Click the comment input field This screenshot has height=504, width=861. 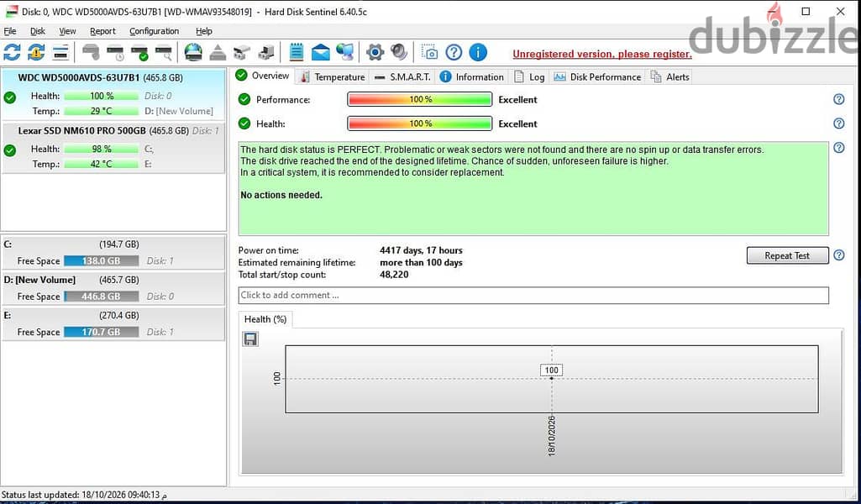tap(533, 296)
